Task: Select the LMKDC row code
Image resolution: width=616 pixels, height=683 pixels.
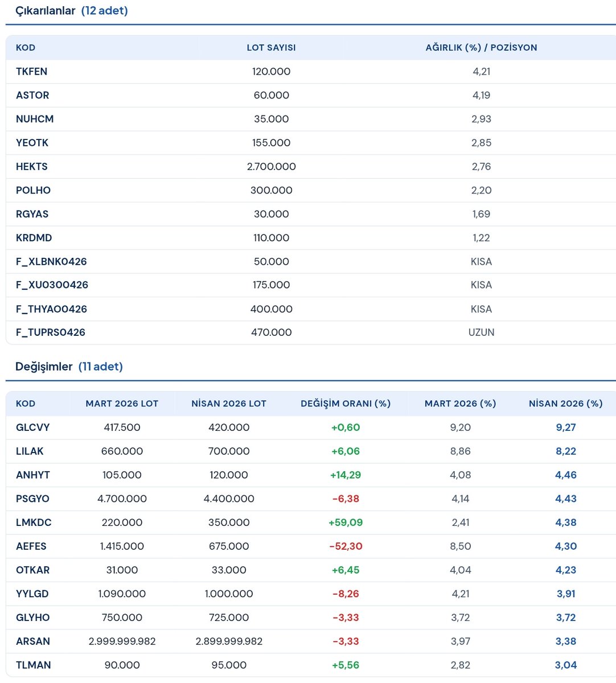Action: tap(34, 522)
